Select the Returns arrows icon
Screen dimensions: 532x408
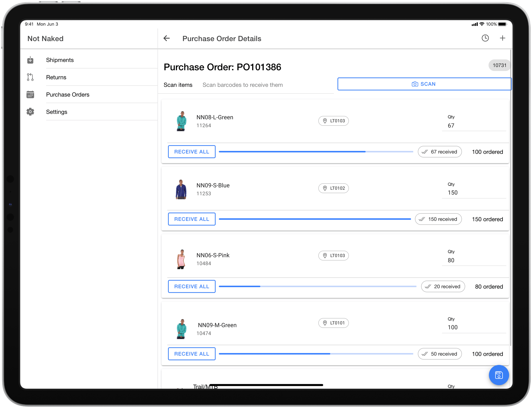tap(30, 77)
